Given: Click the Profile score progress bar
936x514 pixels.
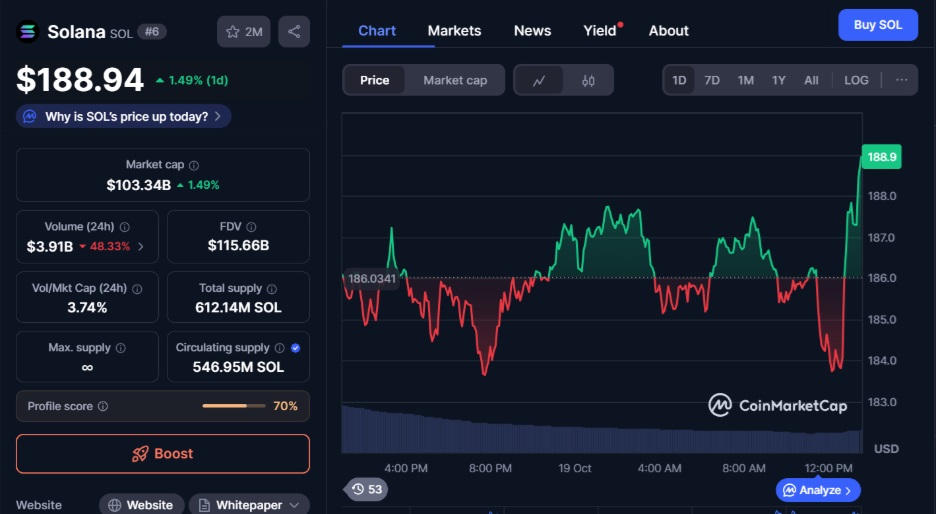Looking at the screenshot, I should click(233, 406).
